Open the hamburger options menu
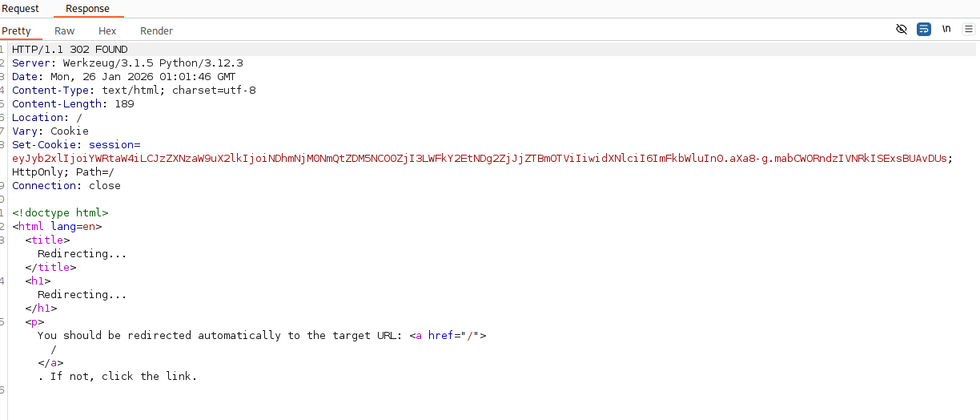Viewport: 980px width, 420px height. pyautogui.click(x=968, y=30)
